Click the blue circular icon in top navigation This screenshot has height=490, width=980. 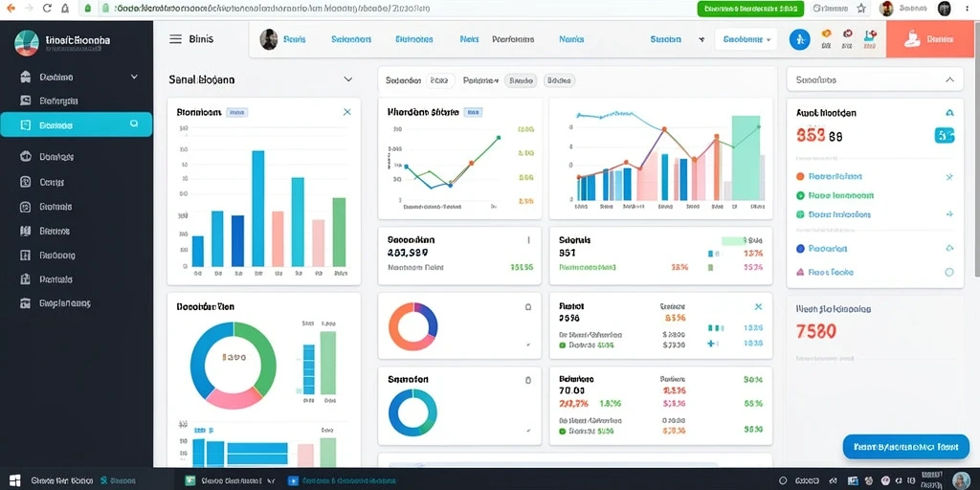coord(799,39)
